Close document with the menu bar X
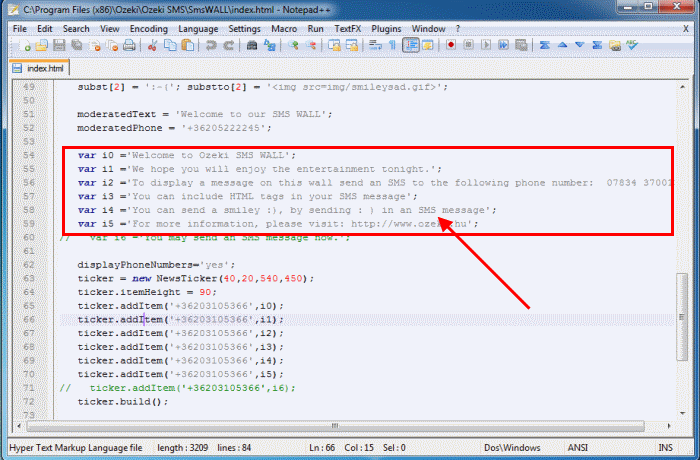Image resolution: width=700 pixels, height=460 pixels. coord(686,29)
